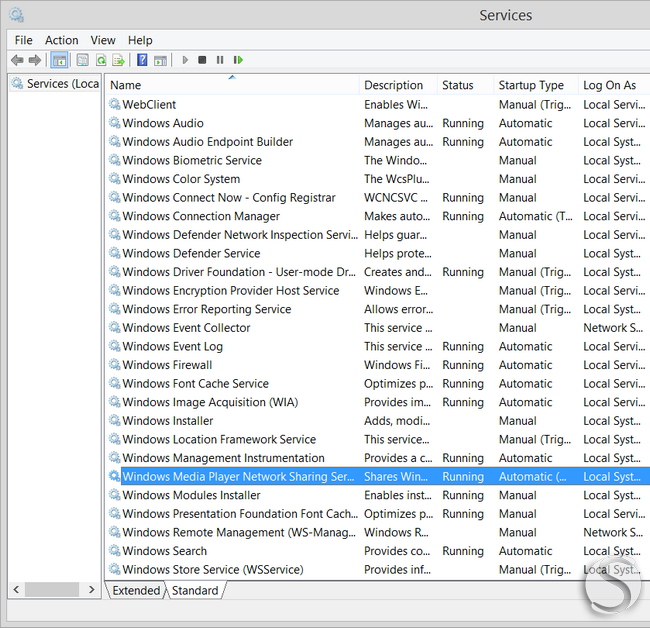Sort by the Description column header
The width and height of the screenshot is (650, 628).
point(398,85)
